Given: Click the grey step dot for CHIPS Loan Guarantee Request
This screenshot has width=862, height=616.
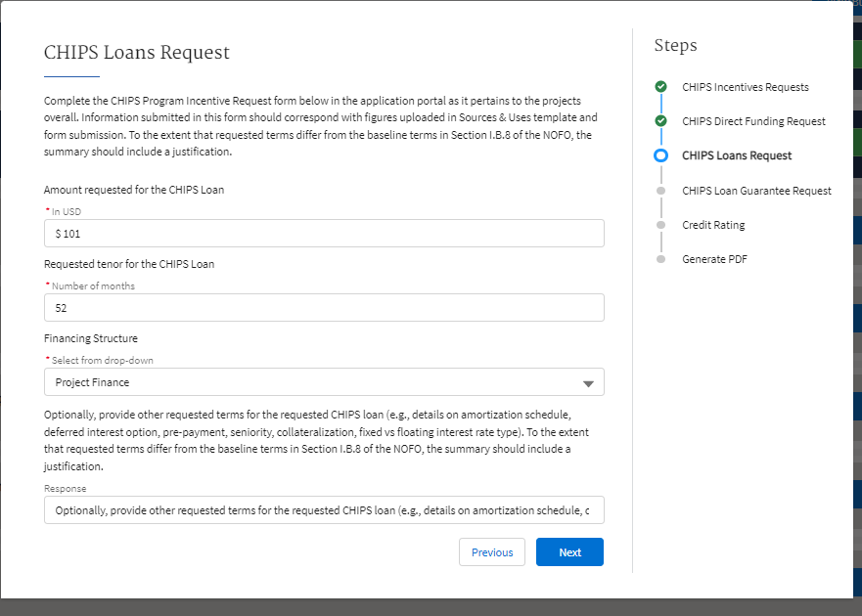Looking at the screenshot, I should click(x=661, y=191).
